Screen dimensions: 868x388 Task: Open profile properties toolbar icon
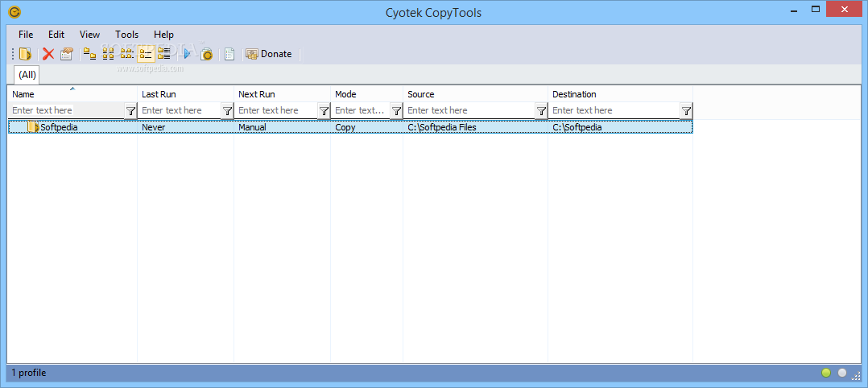coord(66,54)
